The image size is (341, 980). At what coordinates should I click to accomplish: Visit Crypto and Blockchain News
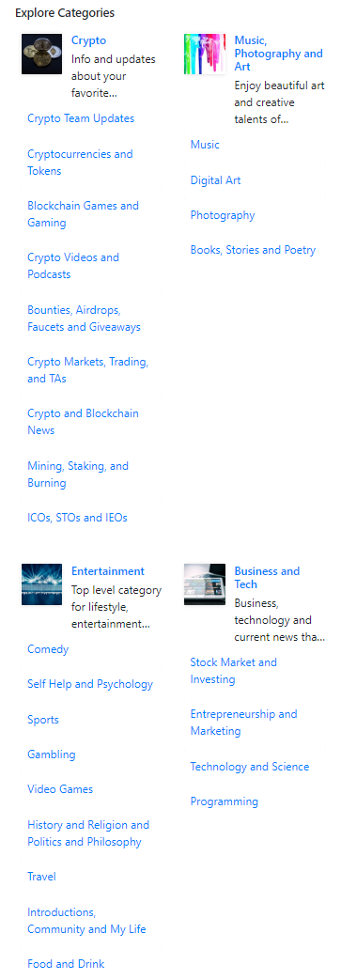click(83, 422)
